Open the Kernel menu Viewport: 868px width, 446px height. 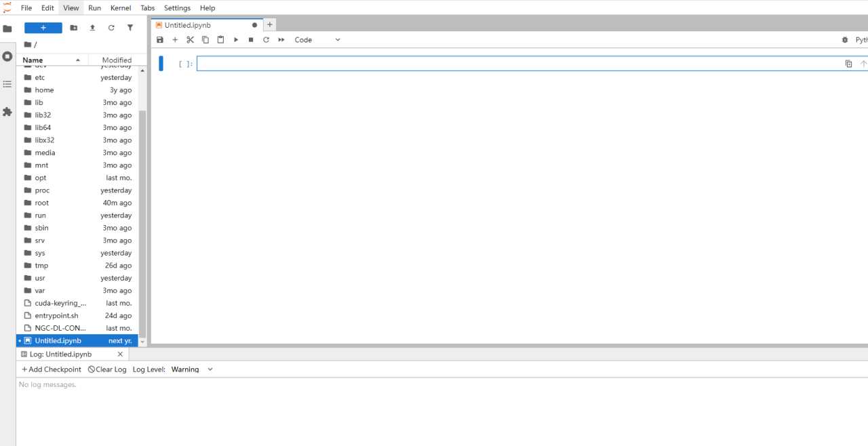121,8
